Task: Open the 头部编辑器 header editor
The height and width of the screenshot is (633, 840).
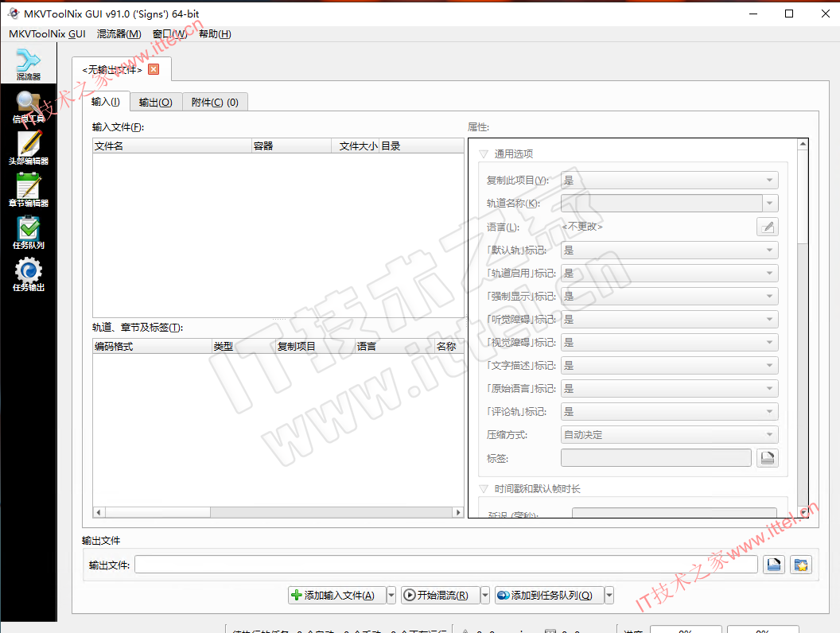Action: pos(29,149)
